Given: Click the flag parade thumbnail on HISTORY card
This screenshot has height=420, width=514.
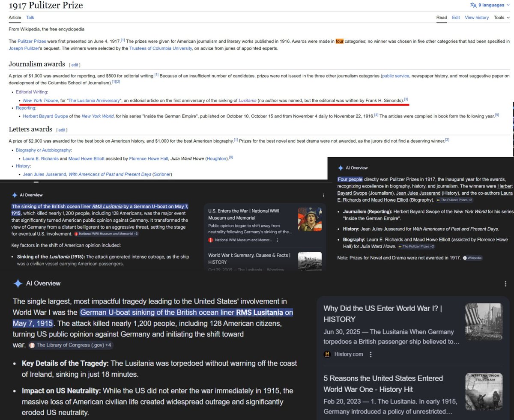Looking at the screenshot, I should pos(484,322).
